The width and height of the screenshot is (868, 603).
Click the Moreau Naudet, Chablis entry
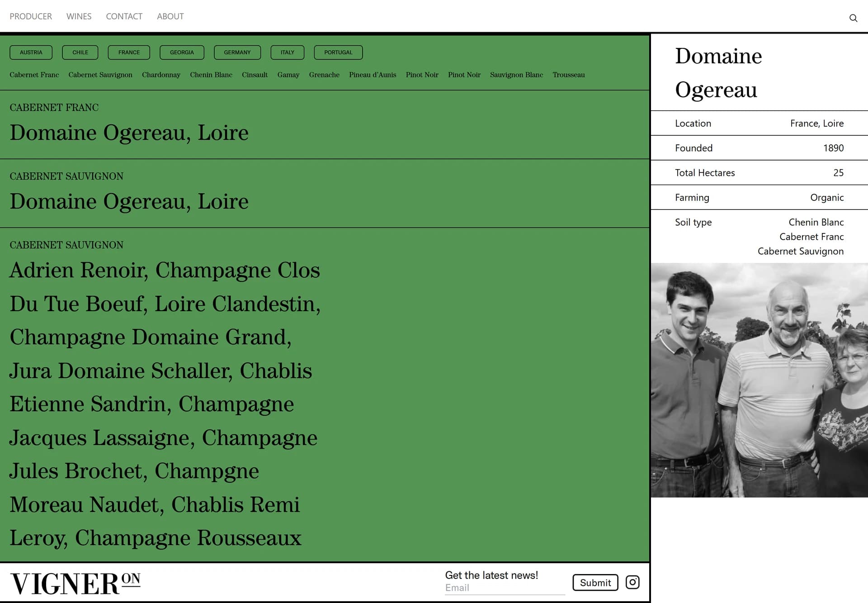pos(127,504)
